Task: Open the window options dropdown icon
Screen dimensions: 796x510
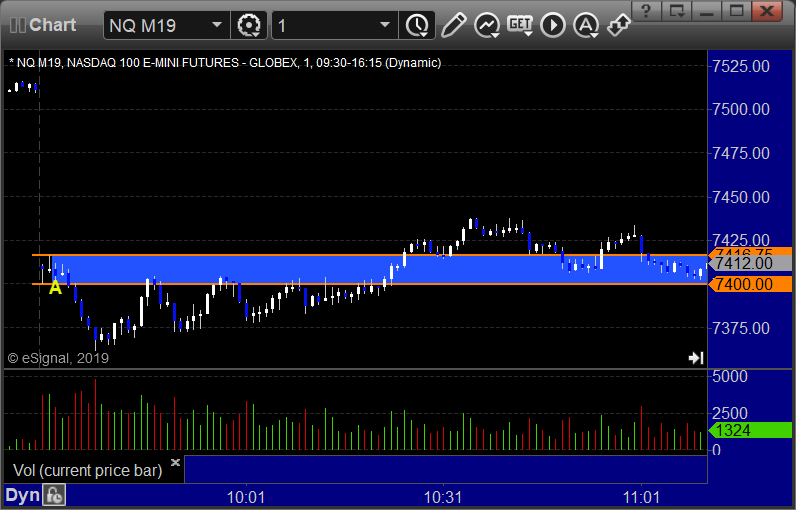Action: [x=677, y=10]
